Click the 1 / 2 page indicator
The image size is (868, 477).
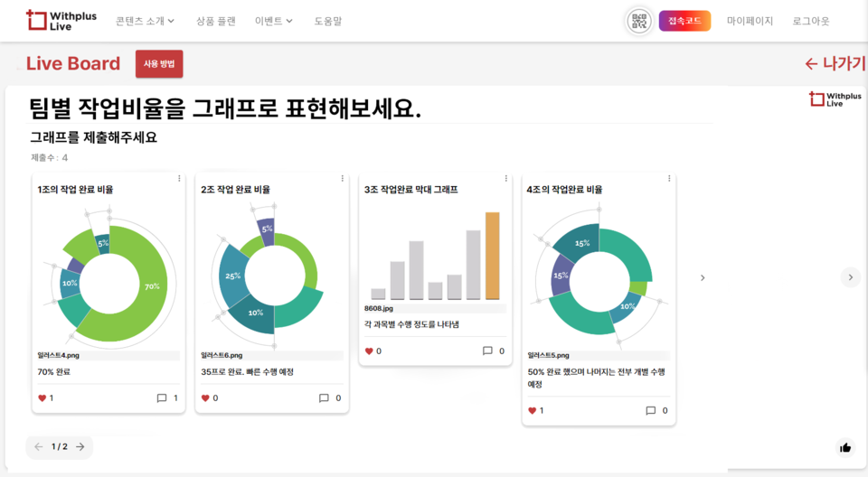[60, 446]
